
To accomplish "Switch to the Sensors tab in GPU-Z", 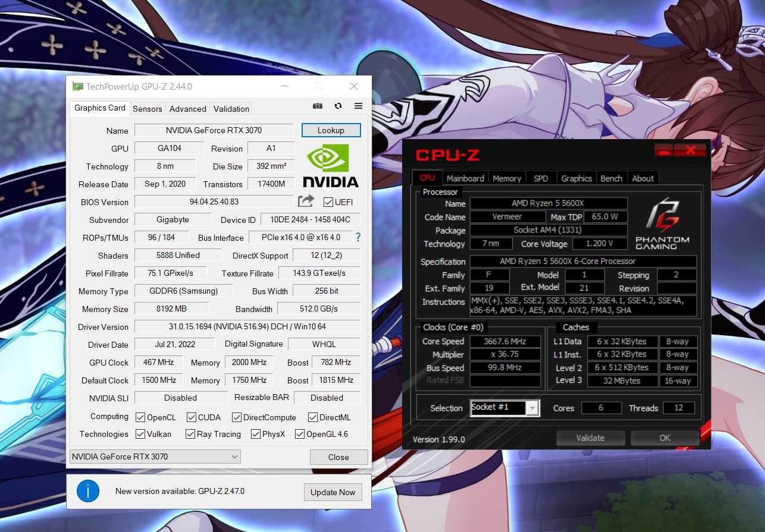I will tap(148, 109).
